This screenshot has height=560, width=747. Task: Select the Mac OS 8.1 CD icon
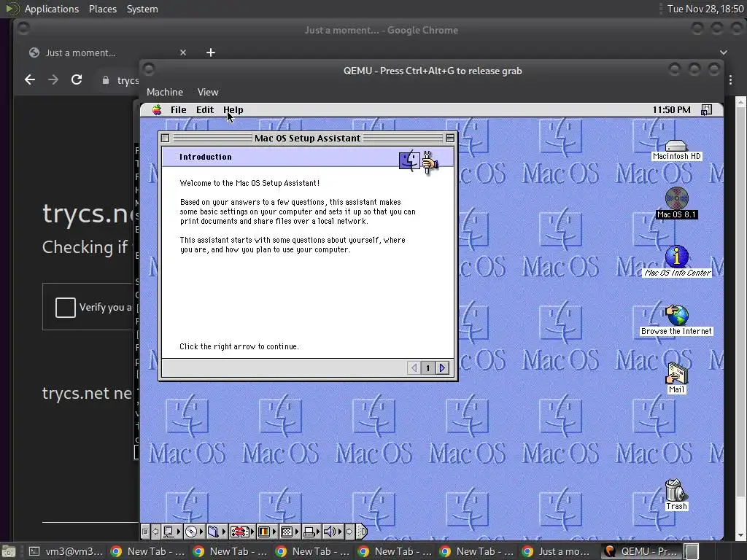[x=676, y=203]
